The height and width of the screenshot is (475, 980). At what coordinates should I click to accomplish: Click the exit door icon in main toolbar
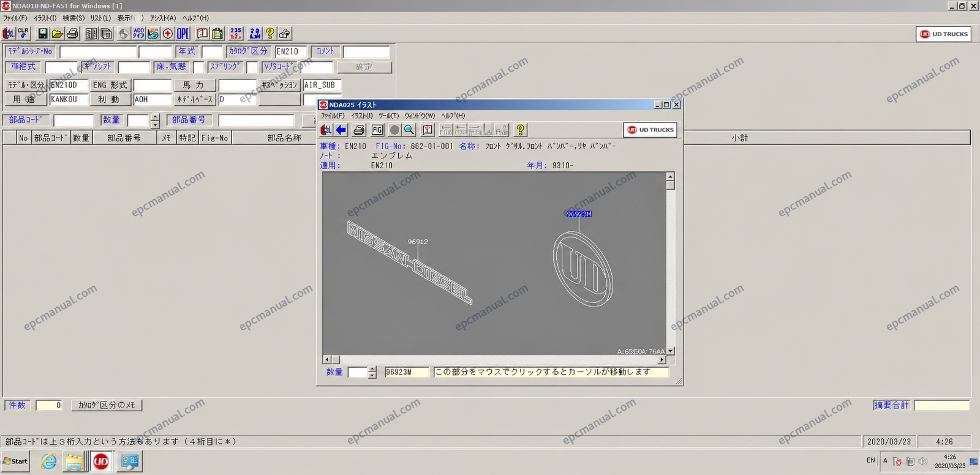pos(9,34)
